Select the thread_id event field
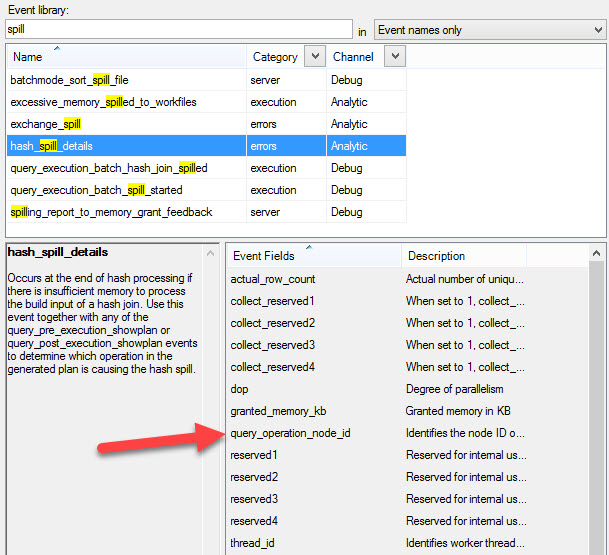Viewport: 609px width, 555px height. click(251, 543)
